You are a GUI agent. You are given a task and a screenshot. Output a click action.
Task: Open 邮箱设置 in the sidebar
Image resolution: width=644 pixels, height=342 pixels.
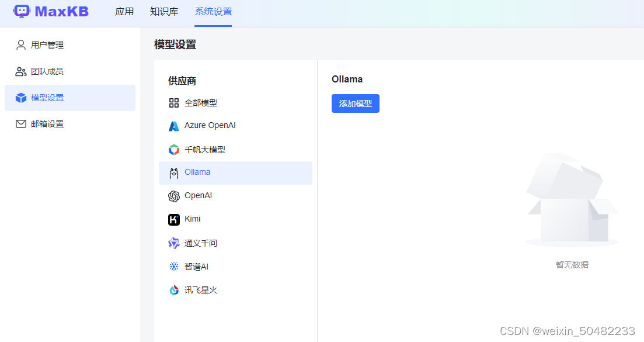coord(70,124)
